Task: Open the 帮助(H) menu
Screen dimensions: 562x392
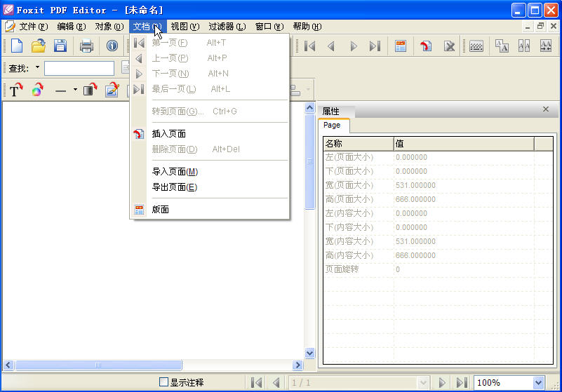Action: coord(307,27)
